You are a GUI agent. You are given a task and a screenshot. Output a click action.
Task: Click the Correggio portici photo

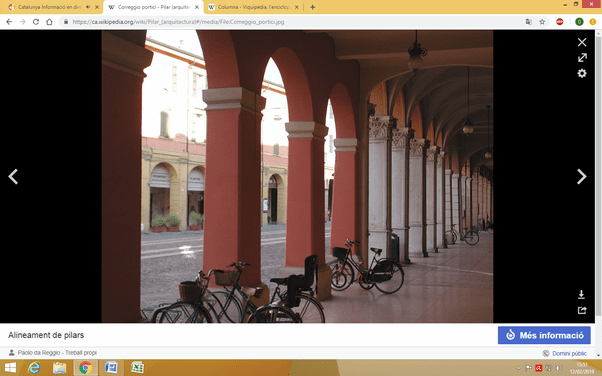click(x=297, y=176)
